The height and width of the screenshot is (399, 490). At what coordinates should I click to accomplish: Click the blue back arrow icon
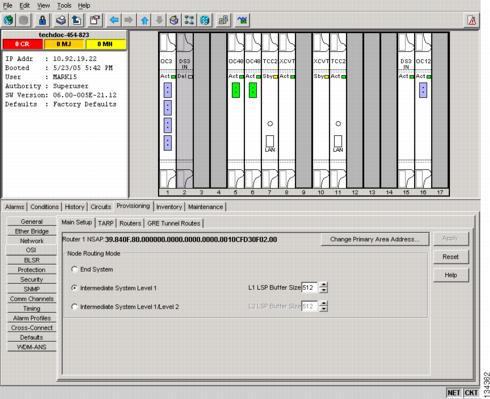(x=114, y=20)
